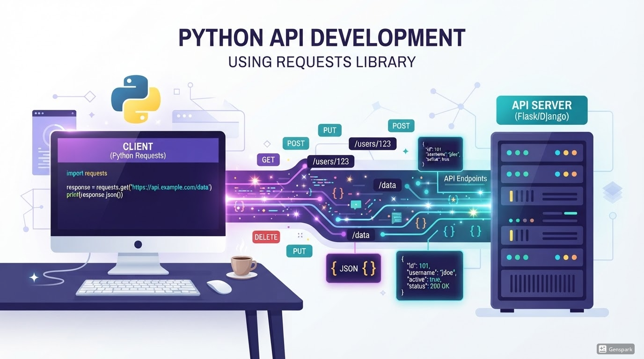Click the "status": 200 OK line
The image size is (644, 359).
(x=428, y=286)
